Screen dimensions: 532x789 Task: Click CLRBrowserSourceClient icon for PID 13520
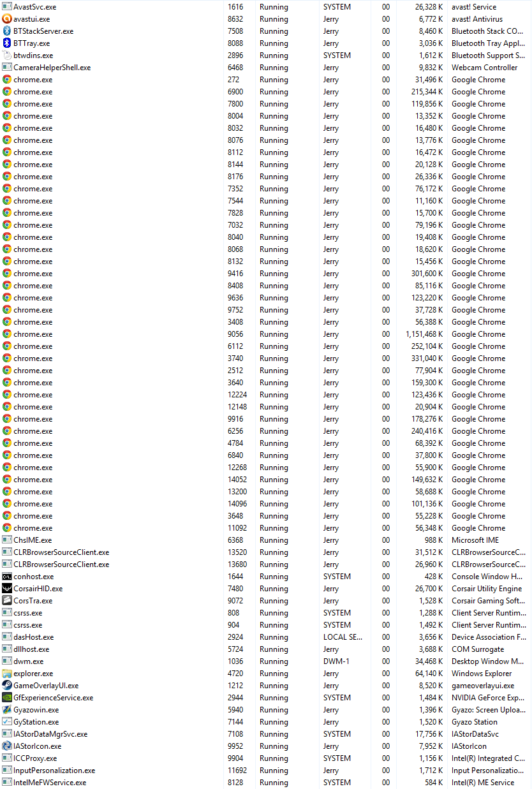tap(7, 552)
